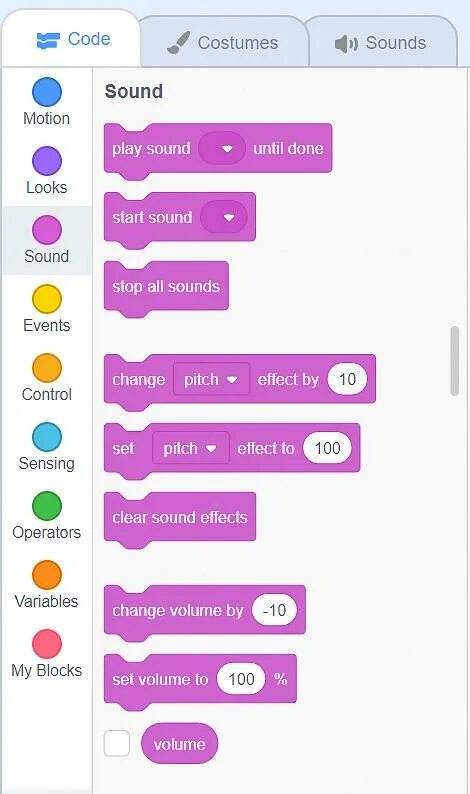
Task: Go to the Operators green category icon
Action: tap(47, 505)
